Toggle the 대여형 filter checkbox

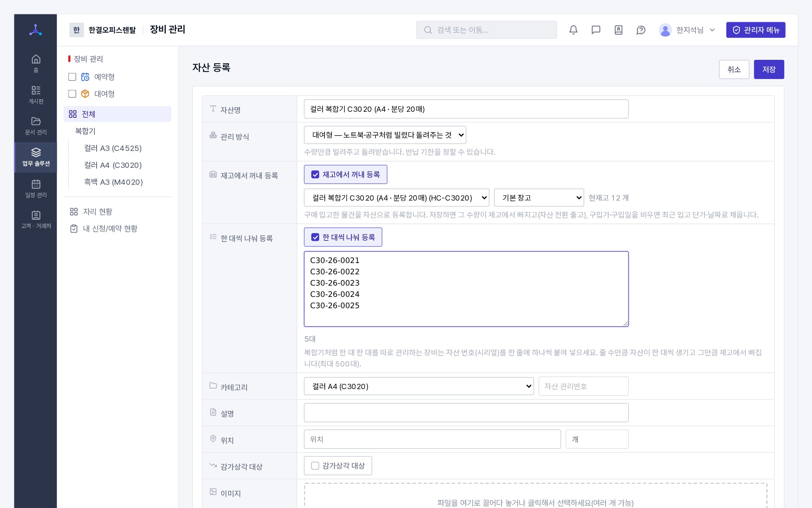coord(72,94)
